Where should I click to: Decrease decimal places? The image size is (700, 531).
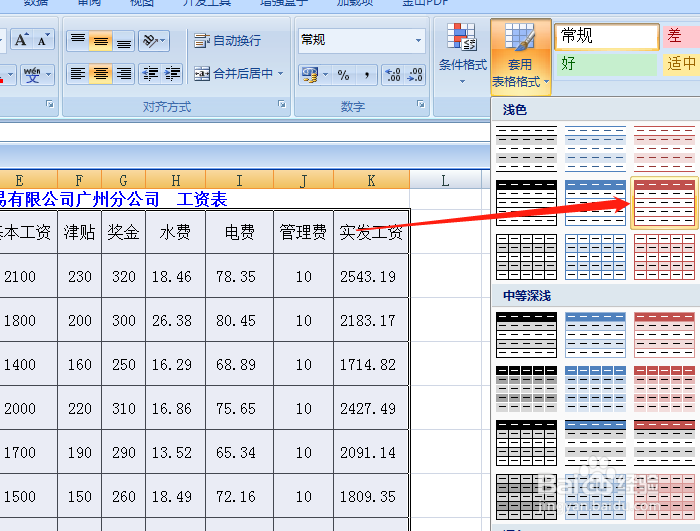pos(415,75)
